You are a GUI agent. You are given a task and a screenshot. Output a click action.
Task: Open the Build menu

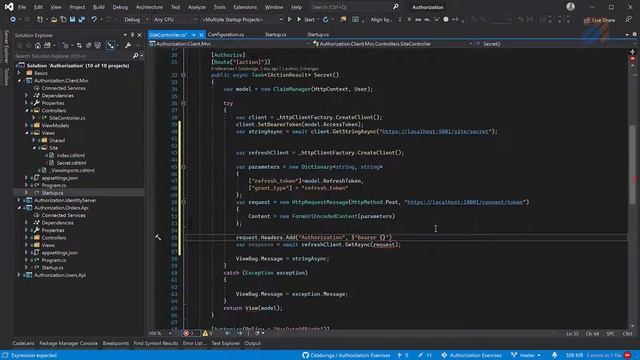click(99, 7)
